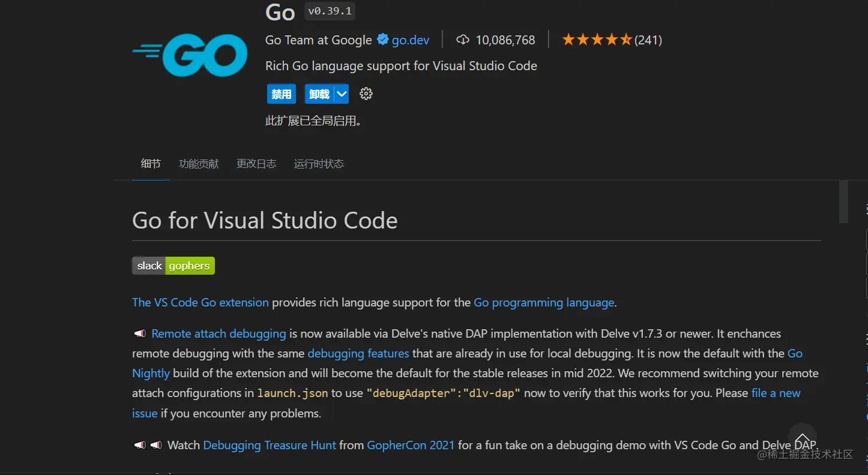Click the verified publisher badge

point(382,40)
